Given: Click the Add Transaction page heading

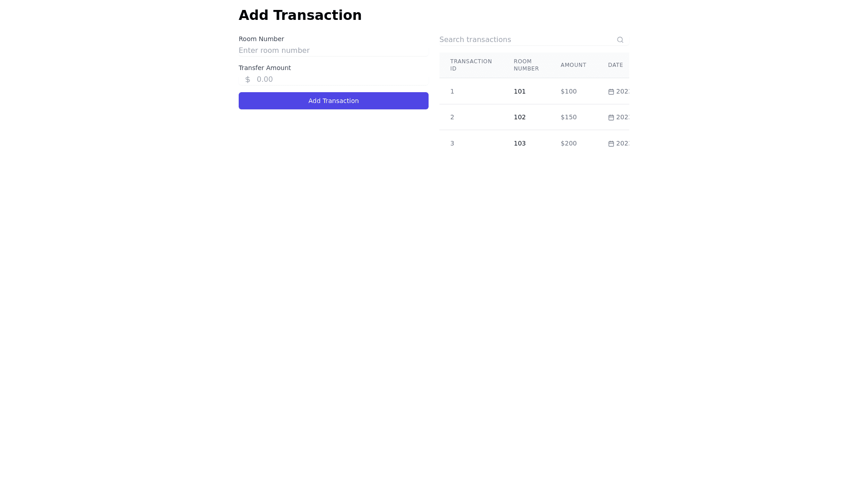Looking at the screenshot, I should point(300,15).
